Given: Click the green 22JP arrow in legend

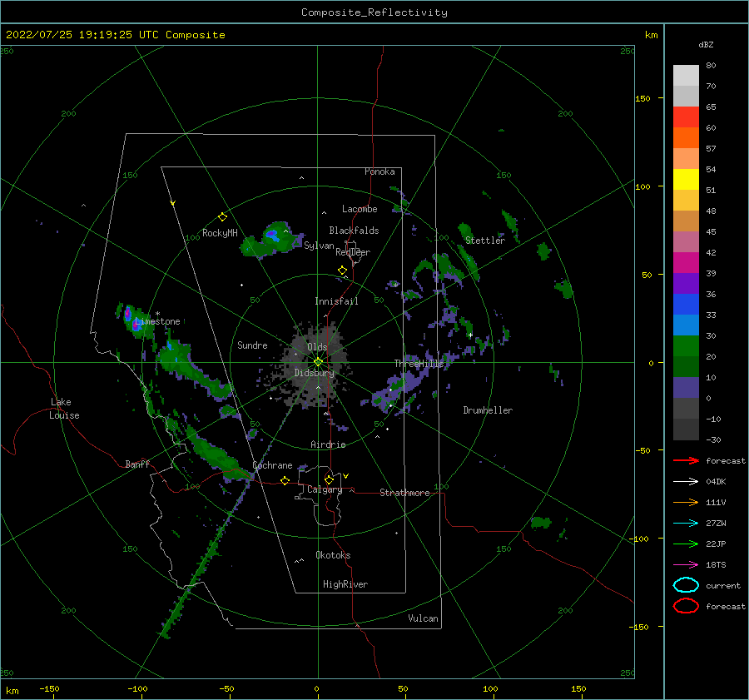Looking at the screenshot, I should tap(686, 544).
